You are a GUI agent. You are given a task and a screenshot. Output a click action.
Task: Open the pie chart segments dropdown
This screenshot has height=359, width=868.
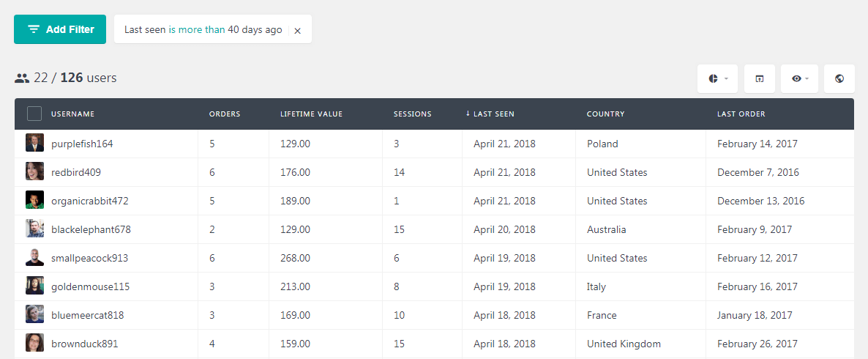point(717,78)
